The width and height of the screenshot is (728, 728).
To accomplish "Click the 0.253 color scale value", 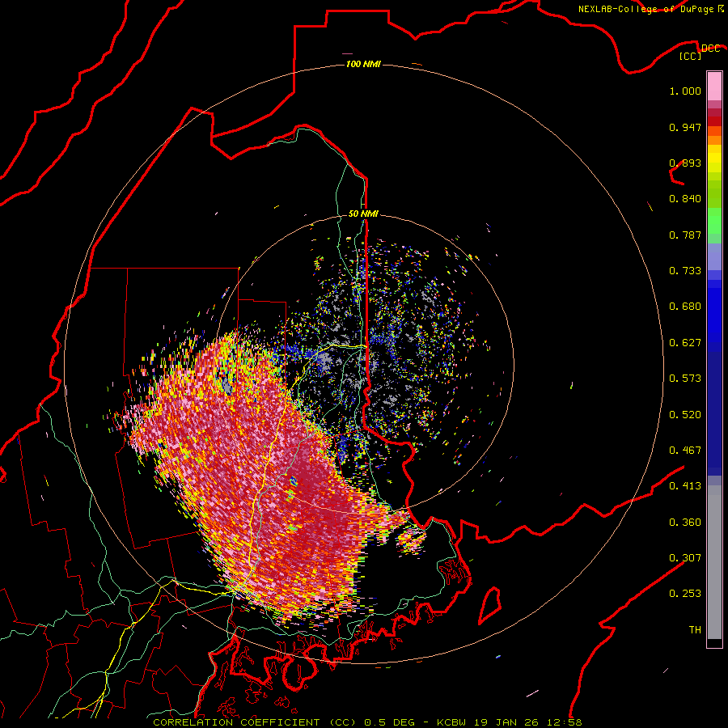I will pyautogui.click(x=685, y=594).
